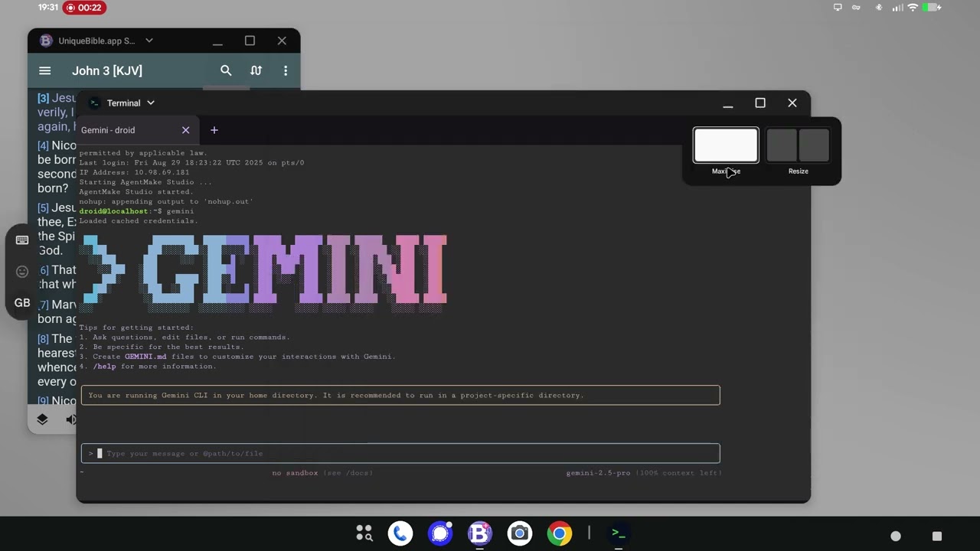The image size is (980, 551).
Task: Launch the Phone app from taskbar
Action: click(400, 533)
